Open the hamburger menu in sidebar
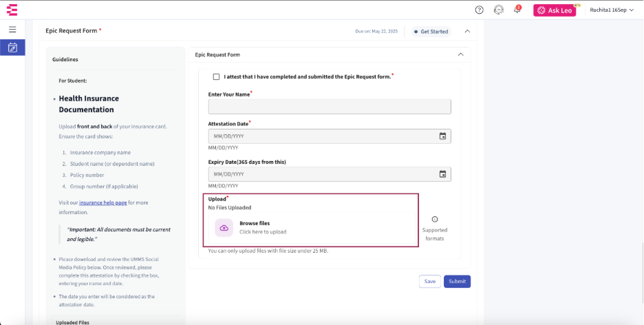 [12, 30]
